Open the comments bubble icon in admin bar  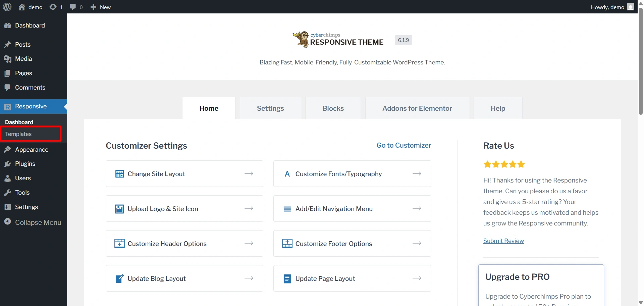pyautogui.click(x=73, y=7)
